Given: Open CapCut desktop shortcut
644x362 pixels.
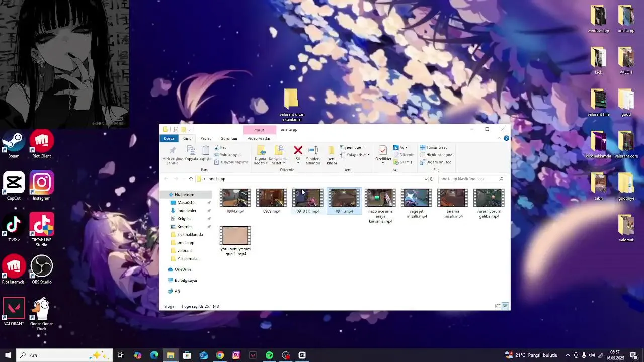Looking at the screenshot, I should pos(14,187).
